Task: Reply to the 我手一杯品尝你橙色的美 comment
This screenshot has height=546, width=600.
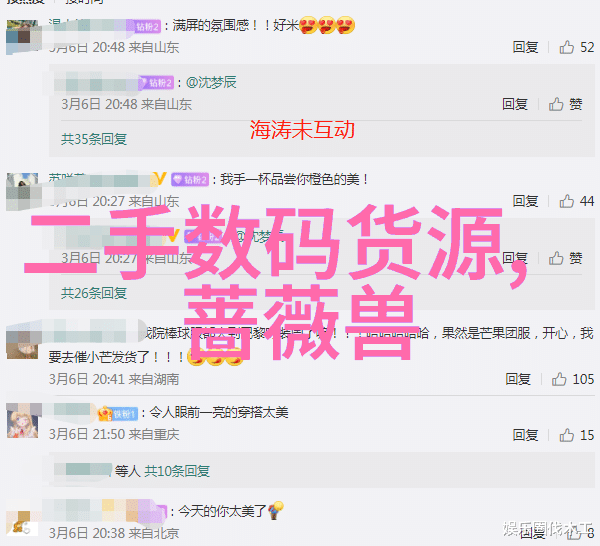Action: click(x=525, y=201)
